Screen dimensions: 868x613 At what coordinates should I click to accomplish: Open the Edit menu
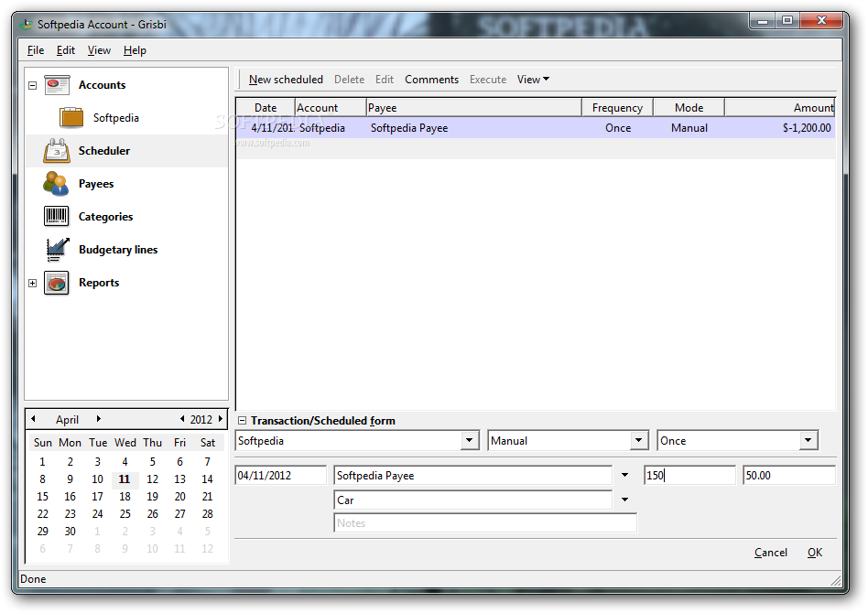click(66, 50)
